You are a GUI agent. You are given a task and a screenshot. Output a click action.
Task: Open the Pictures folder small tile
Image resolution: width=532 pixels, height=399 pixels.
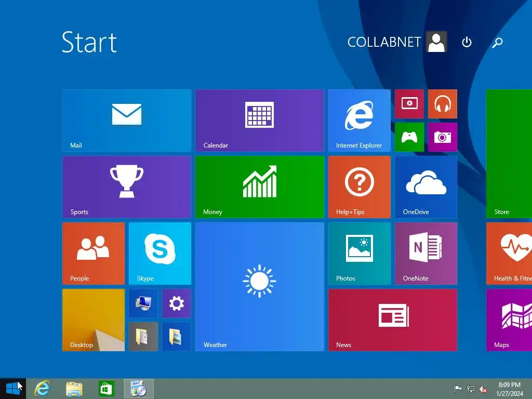pyautogui.click(x=177, y=336)
